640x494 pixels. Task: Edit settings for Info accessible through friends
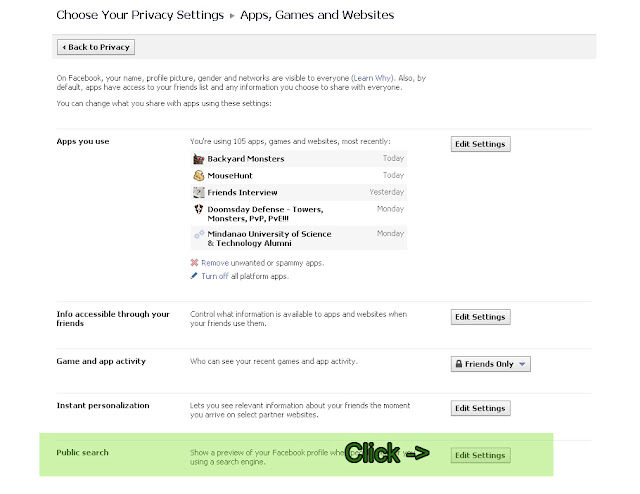coord(480,317)
